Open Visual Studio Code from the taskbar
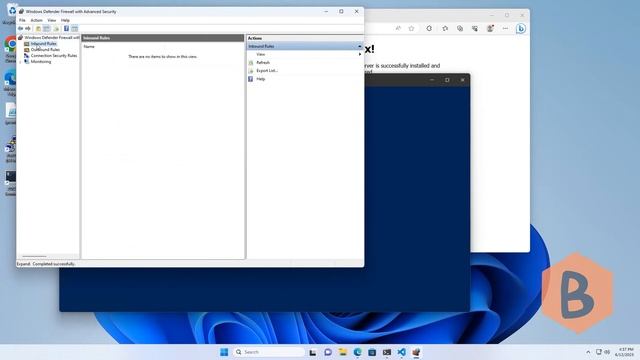This screenshot has width=640, height=360. 402,352
